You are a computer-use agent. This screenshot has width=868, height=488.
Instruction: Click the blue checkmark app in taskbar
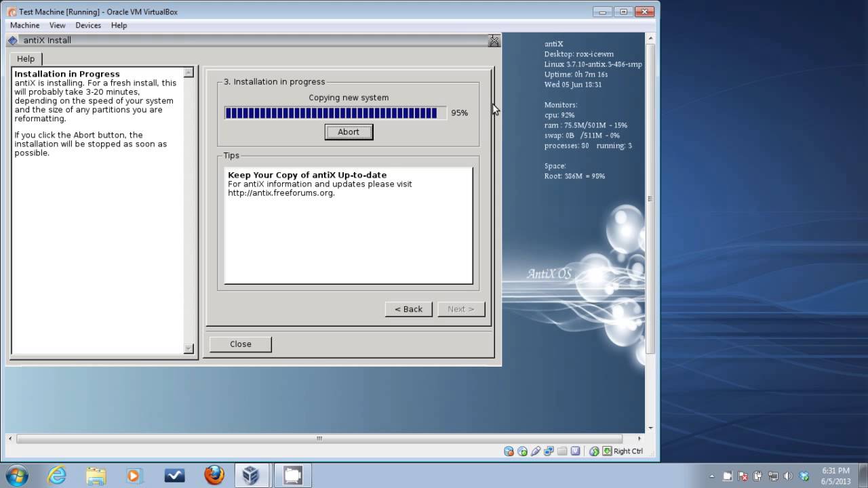(x=174, y=475)
